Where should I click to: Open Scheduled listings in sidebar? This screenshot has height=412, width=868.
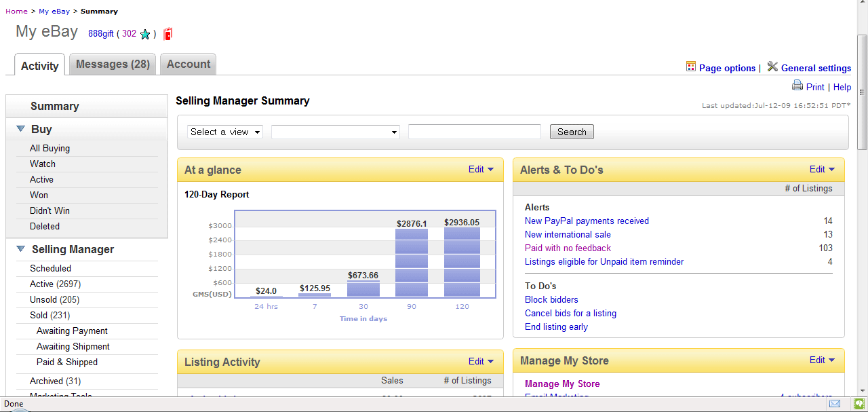(50, 268)
